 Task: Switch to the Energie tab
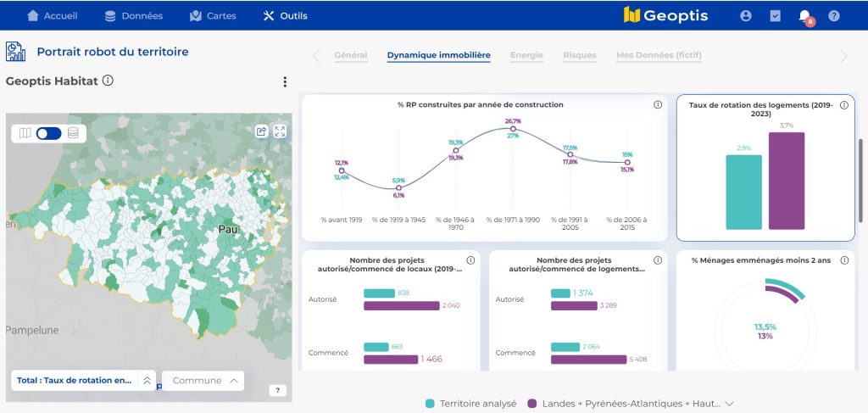pos(526,56)
